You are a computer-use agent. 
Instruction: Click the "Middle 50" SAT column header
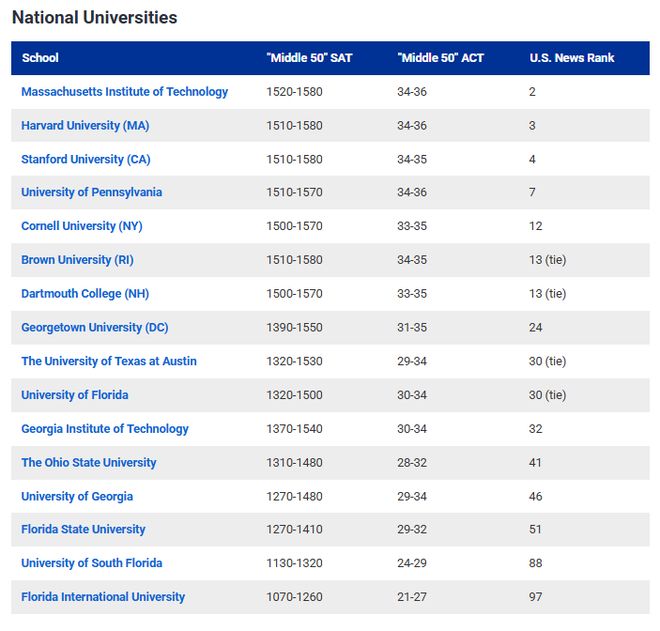(x=309, y=58)
